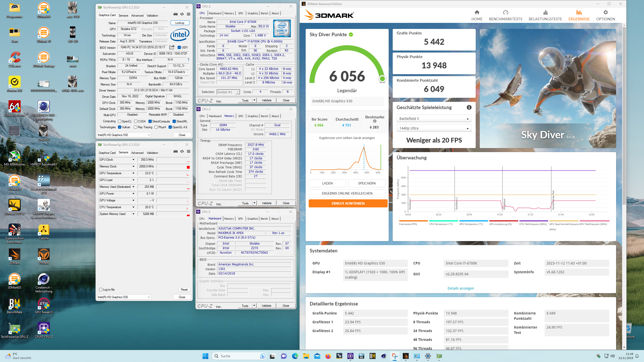Open File Explorer from the taskbar
The image size is (644, 362).
point(306,356)
